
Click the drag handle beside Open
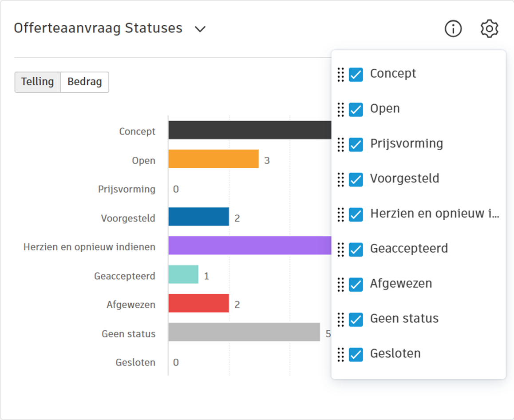[x=341, y=110]
